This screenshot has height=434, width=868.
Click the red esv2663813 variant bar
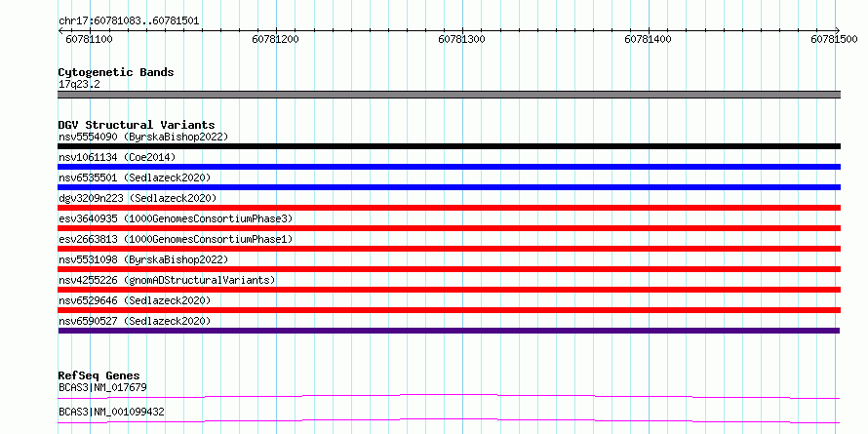point(449,249)
